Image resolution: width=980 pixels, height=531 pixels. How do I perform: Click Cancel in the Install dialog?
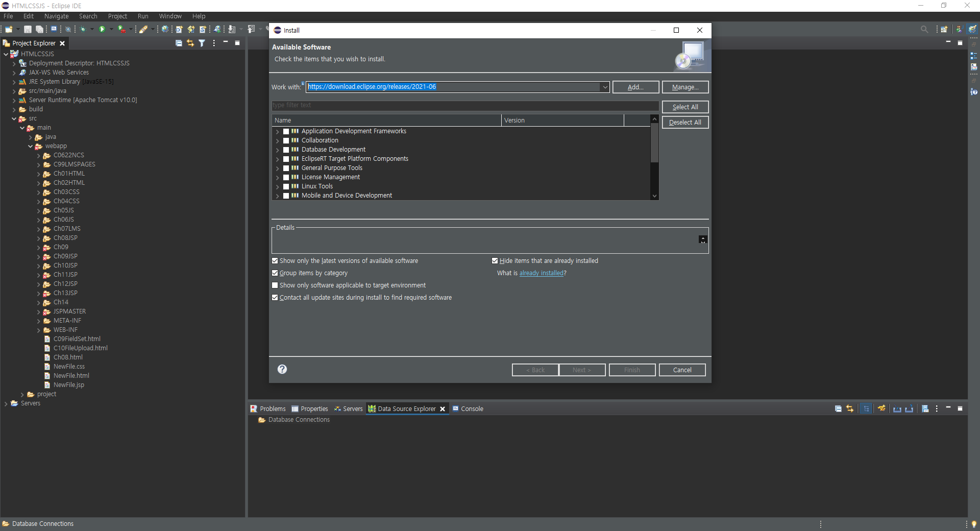pos(682,370)
